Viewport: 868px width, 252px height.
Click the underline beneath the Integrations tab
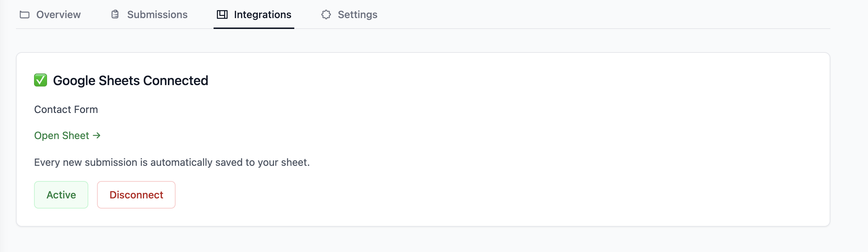pyautogui.click(x=254, y=28)
